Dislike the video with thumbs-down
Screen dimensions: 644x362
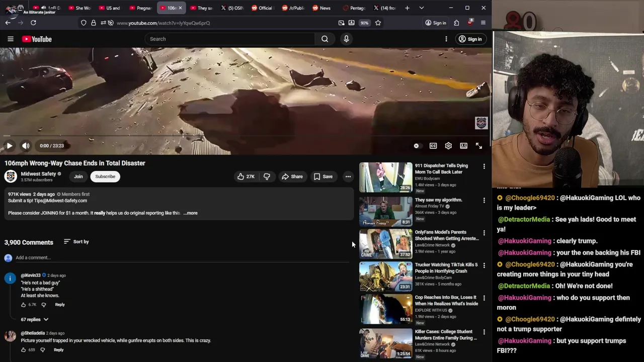coord(267,176)
